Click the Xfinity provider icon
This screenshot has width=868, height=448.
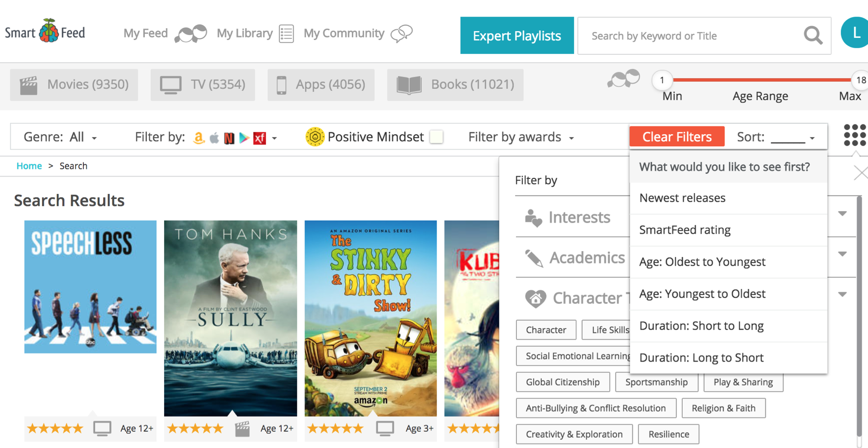coord(260,138)
